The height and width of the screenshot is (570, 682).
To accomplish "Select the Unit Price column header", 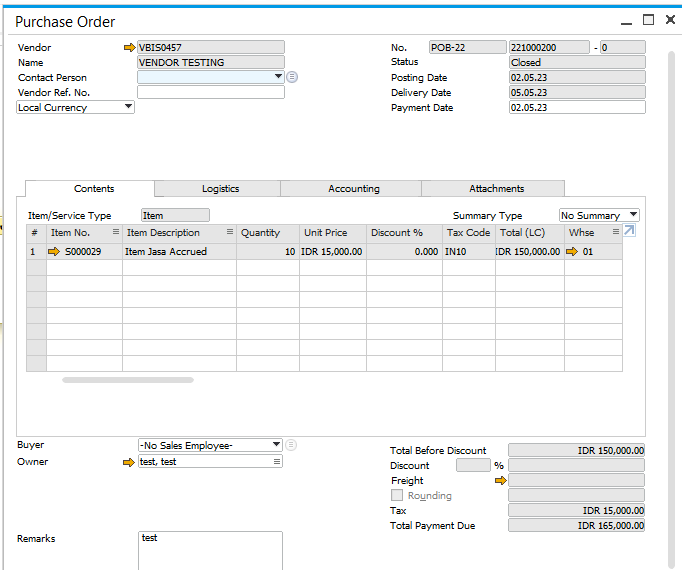I will pyautogui.click(x=333, y=233).
